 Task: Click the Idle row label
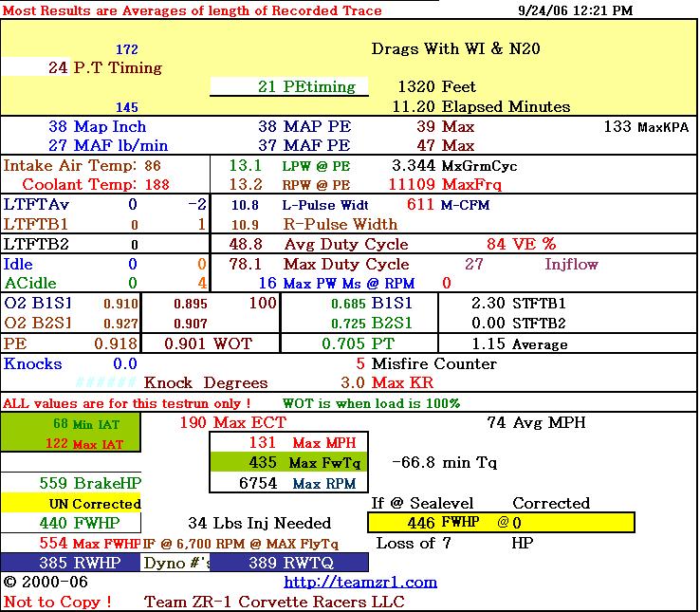pyautogui.click(x=18, y=264)
